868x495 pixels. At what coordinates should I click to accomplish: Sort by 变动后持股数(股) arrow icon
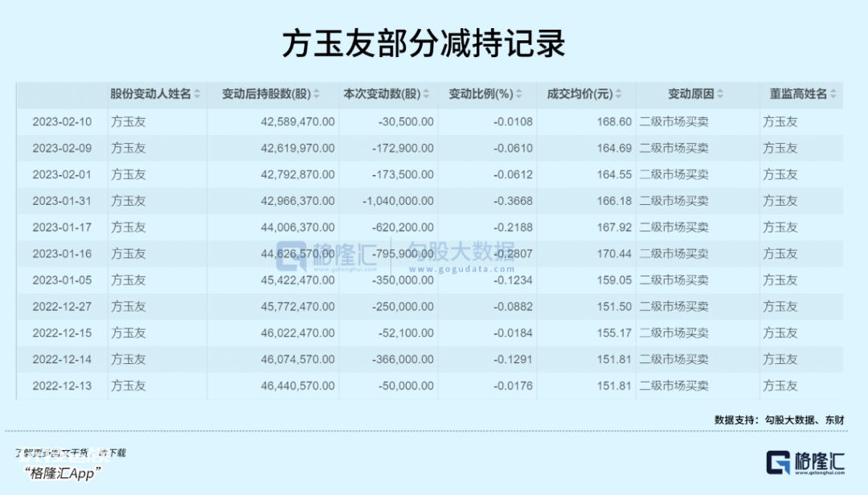[317, 94]
